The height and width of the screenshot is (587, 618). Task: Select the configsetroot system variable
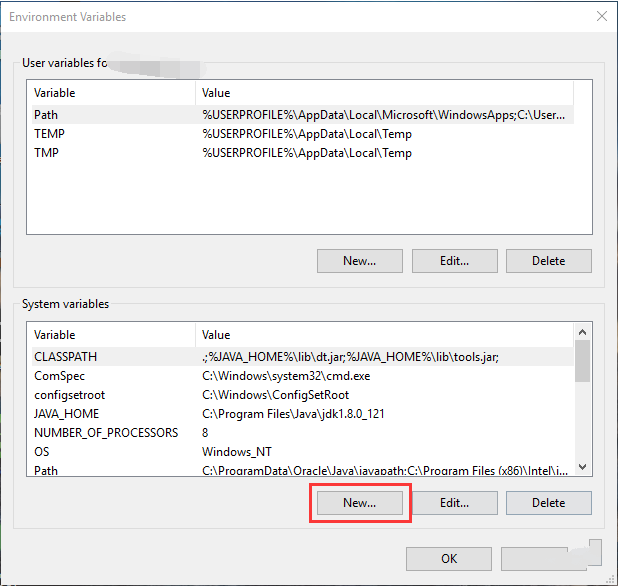pos(67,395)
